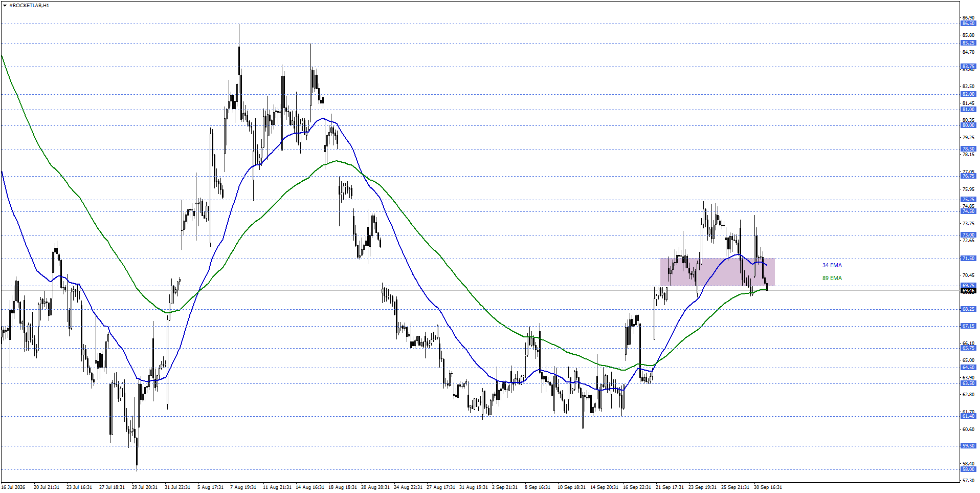Click the 65.75 level price tag
The width and height of the screenshot is (980, 493).
pos(968,348)
